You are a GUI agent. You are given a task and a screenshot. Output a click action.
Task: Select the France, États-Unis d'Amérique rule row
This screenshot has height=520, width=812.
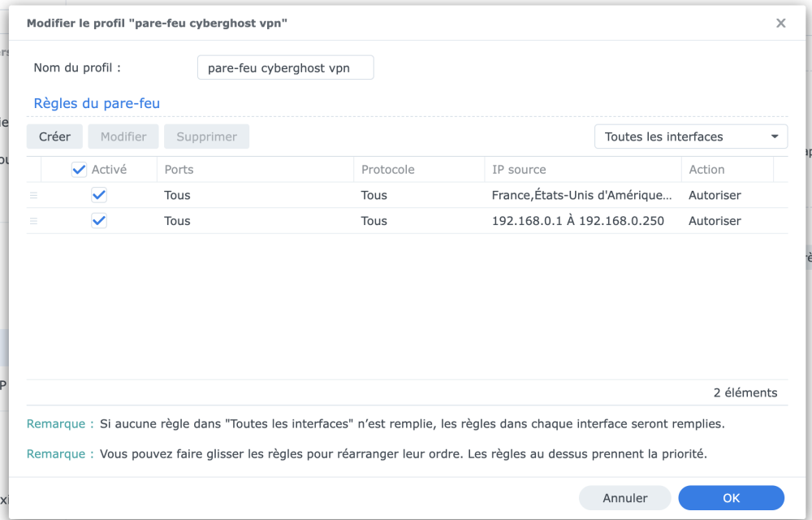click(x=407, y=195)
